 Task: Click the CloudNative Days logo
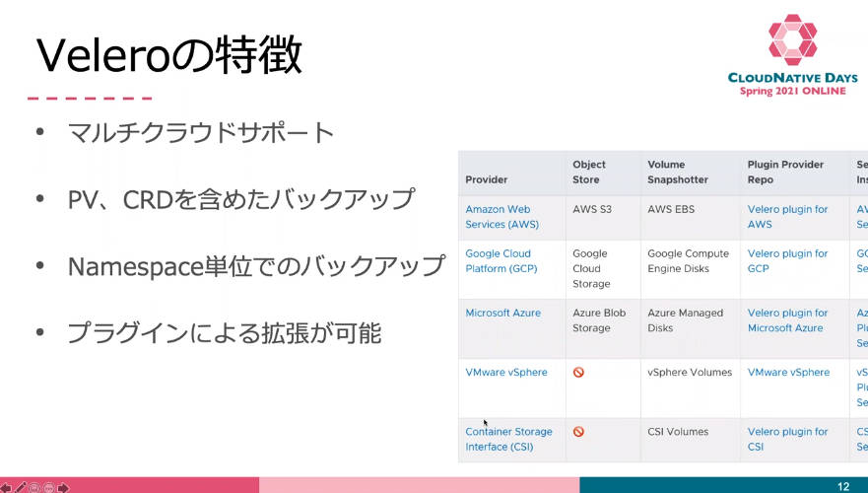pyautogui.click(x=793, y=55)
